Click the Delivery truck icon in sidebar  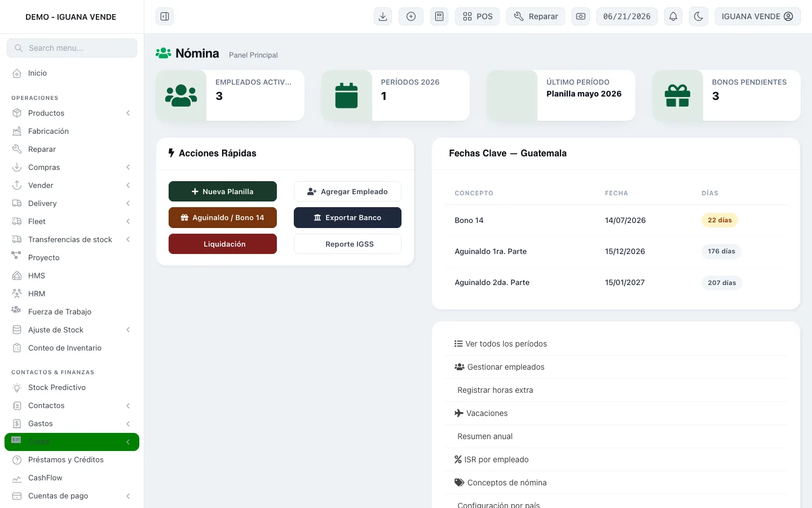coord(17,203)
